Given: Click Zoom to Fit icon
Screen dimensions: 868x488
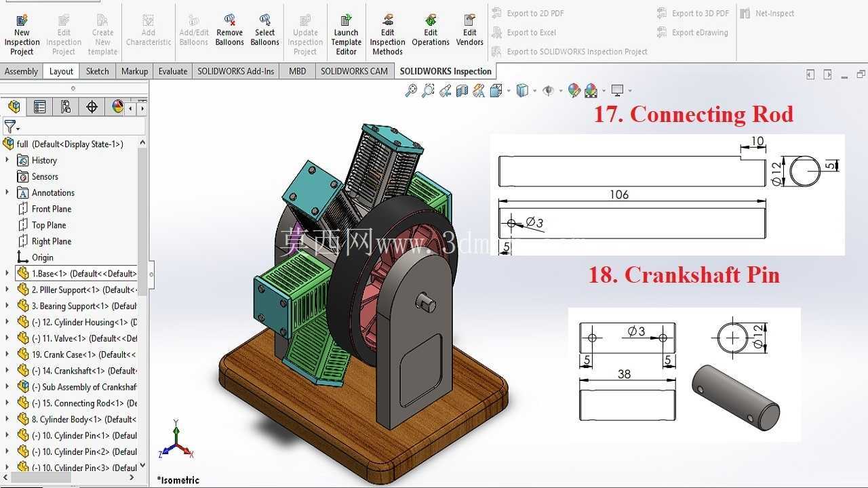Looking at the screenshot, I should 411,90.
